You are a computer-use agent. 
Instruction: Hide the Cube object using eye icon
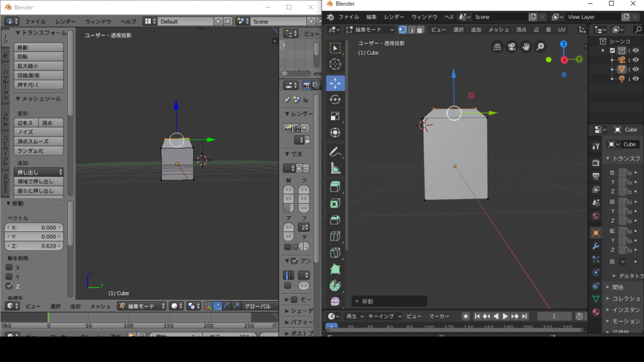636,69
